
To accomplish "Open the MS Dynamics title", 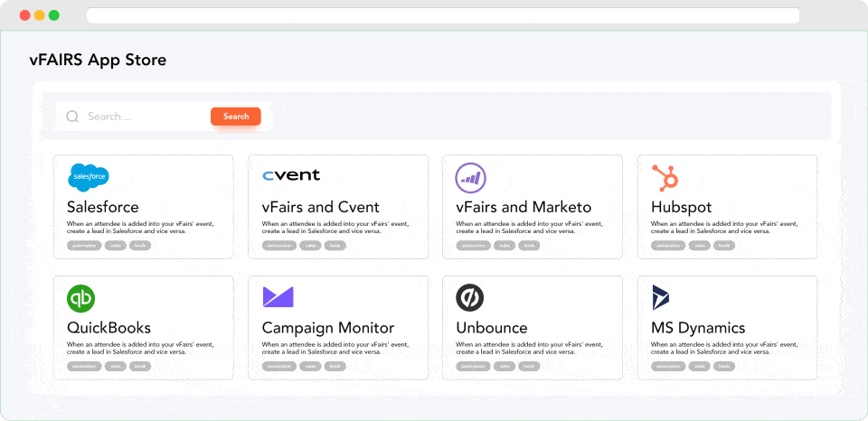I will pos(698,328).
